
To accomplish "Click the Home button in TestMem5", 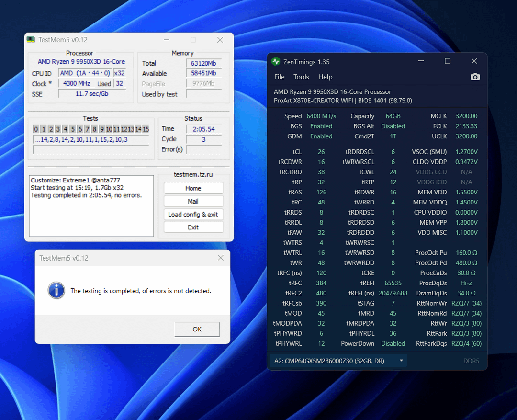I will (193, 188).
